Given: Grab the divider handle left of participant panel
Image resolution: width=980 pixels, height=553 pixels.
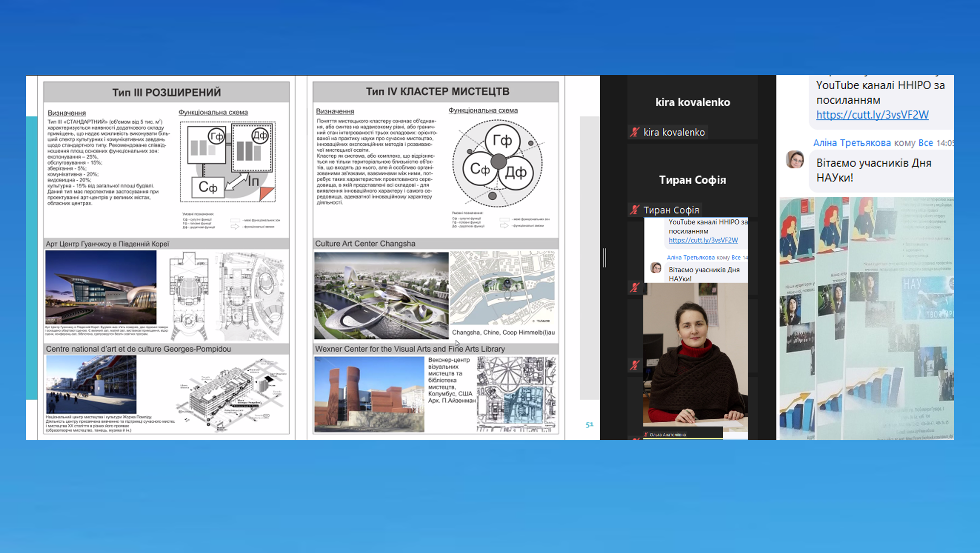Looking at the screenshot, I should coord(605,258).
